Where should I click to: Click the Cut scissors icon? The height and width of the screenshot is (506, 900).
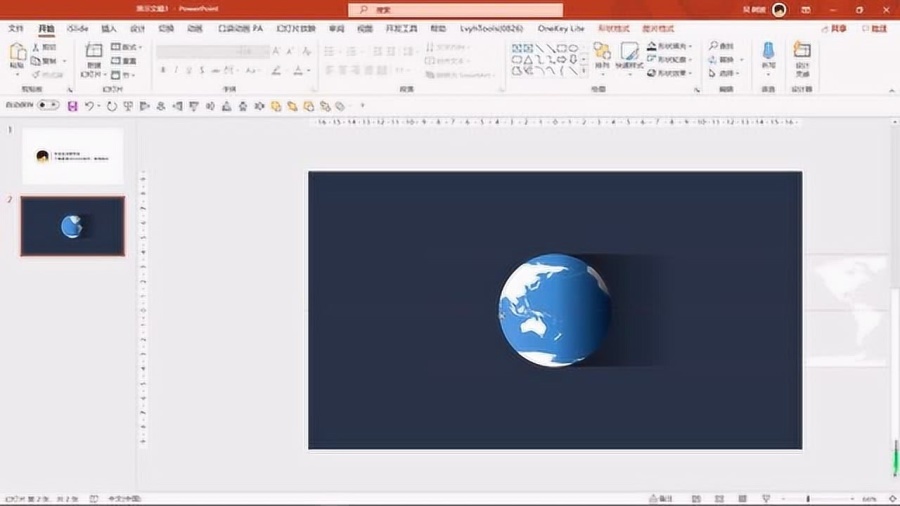(36, 47)
